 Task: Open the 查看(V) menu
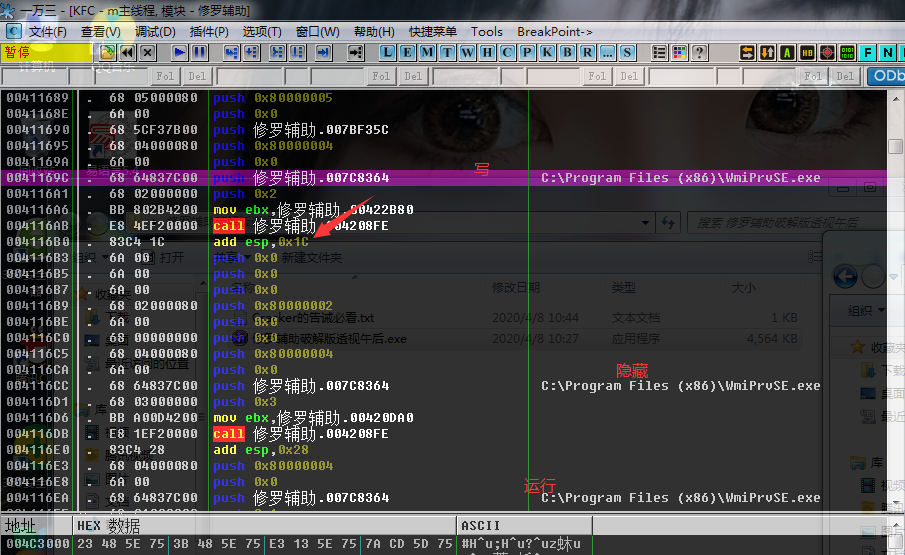click(x=100, y=32)
